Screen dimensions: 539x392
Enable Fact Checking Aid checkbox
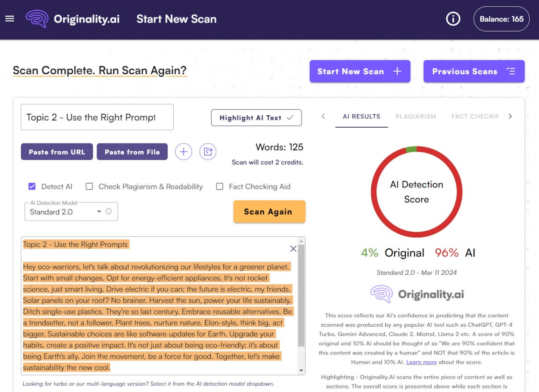point(220,187)
